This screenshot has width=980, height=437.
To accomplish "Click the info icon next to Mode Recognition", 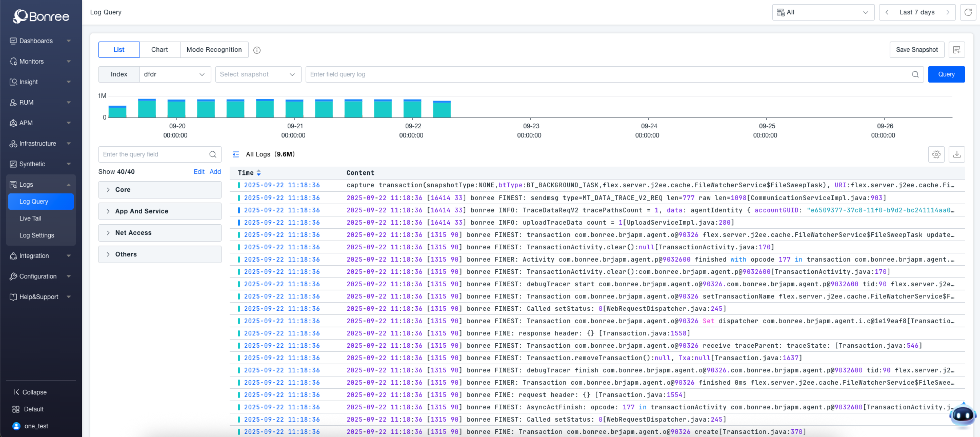I will 257,50.
